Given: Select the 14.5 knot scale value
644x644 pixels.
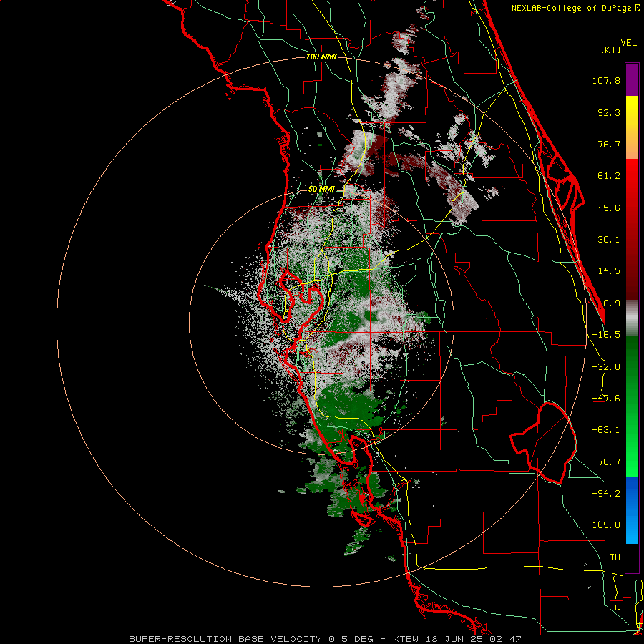Looking at the screenshot, I should [x=609, y=271].
